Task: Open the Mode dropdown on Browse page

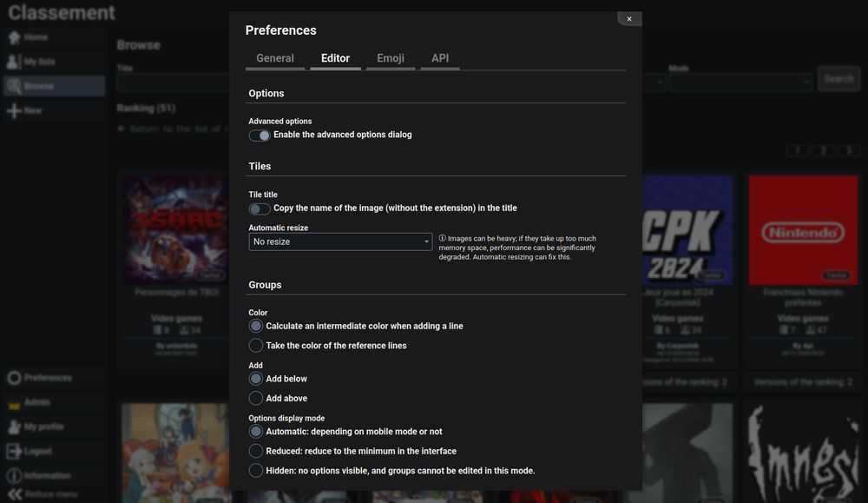Action: 741,82
